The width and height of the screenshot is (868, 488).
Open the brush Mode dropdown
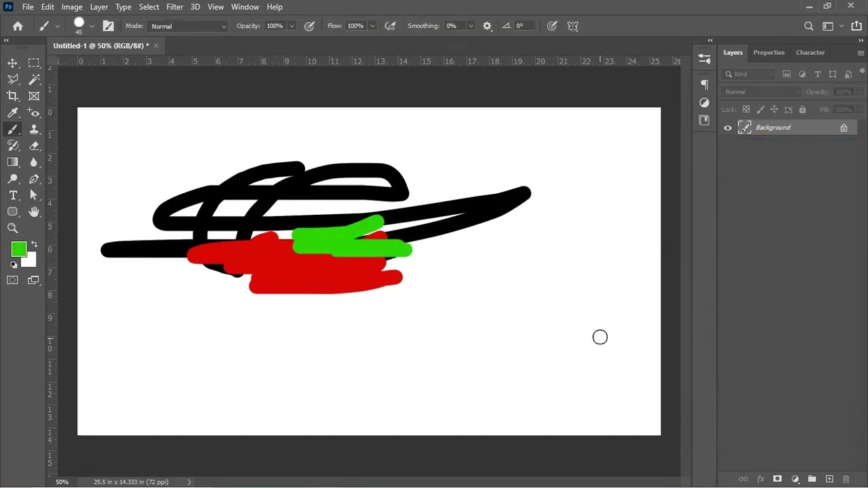pyautogui.click(x=188, y=26)
